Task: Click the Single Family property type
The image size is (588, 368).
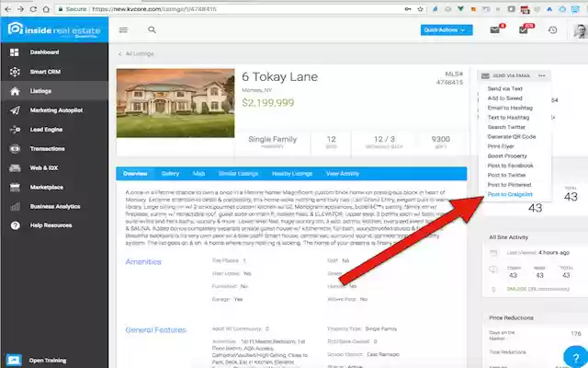Action: [272, 139]
